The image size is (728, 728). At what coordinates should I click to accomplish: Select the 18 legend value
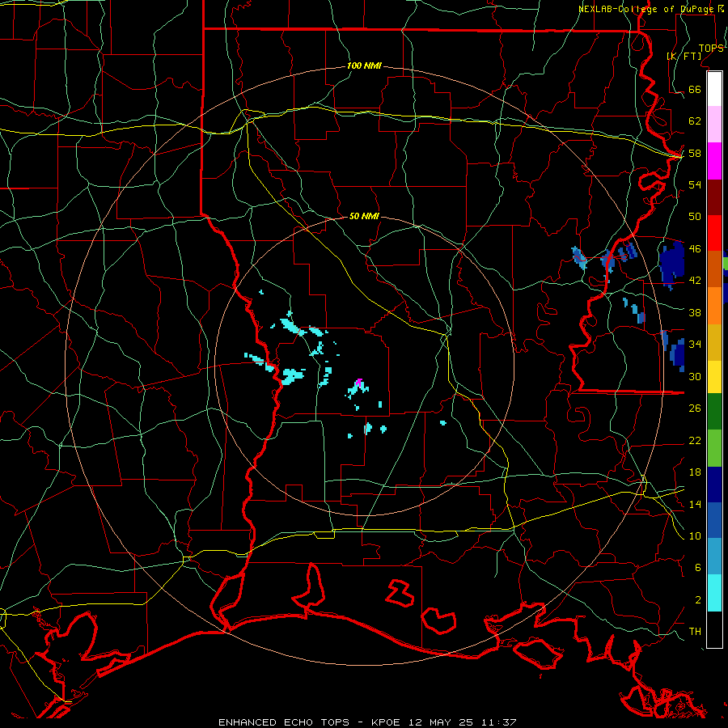[695, 472]
